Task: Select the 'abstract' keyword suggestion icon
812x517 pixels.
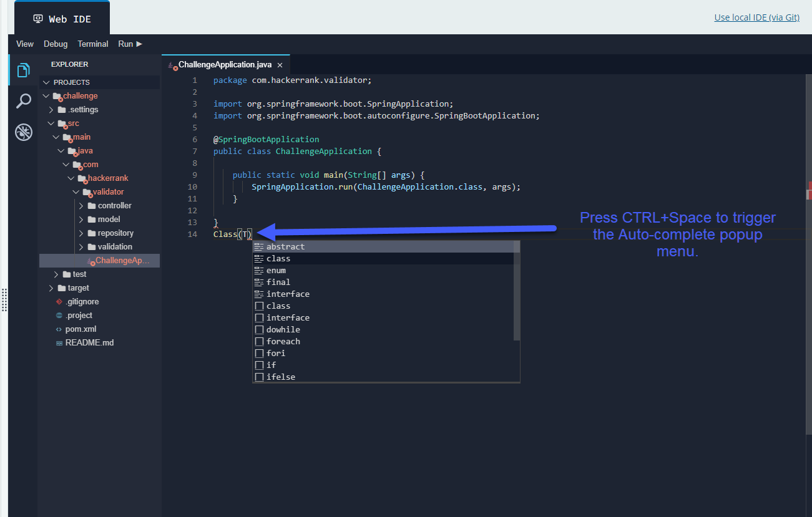Action: [260, 246]
